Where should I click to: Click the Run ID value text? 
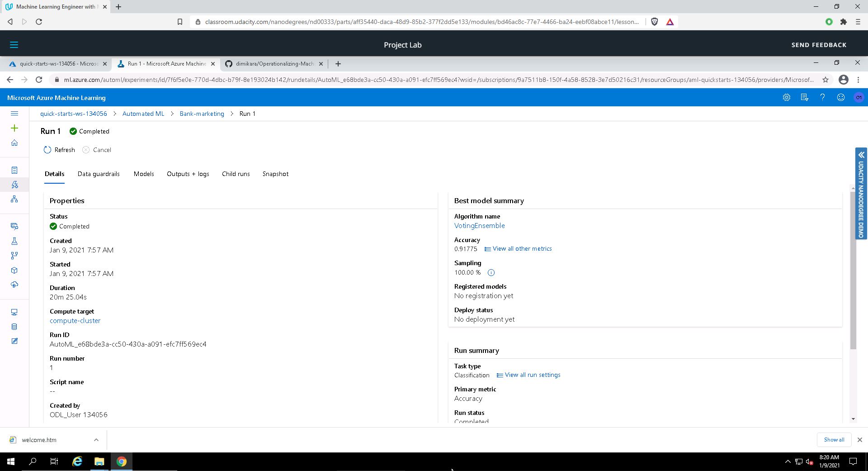tap(128, 344)
